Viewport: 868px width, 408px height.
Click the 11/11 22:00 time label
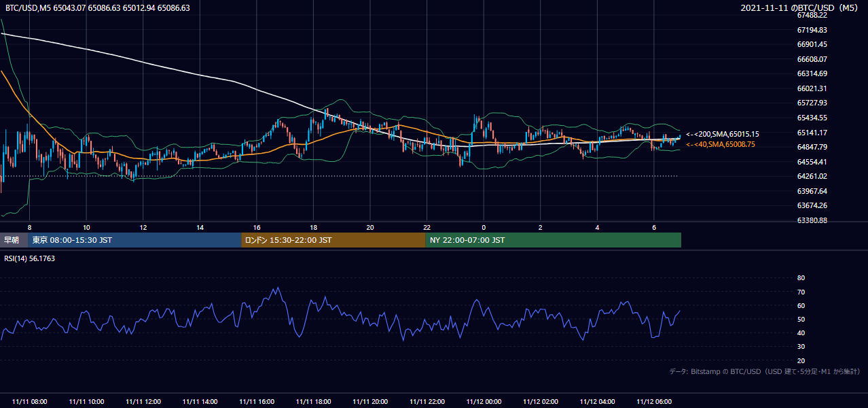click(x=427, y=402)
